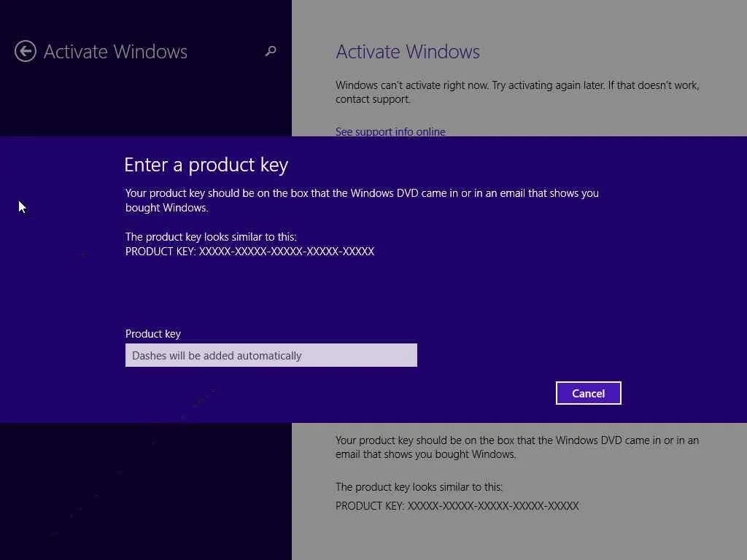Click the 'Activate Windows' title in left sidebar
Image resolution: width=747 pixels, height=560 pixels.
click(x=115, y=52)
